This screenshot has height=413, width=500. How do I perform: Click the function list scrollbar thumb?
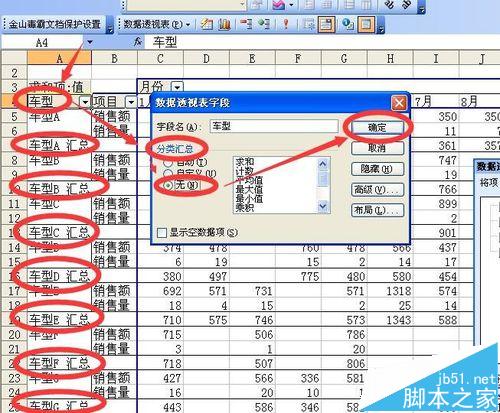(x=323, y=178)
